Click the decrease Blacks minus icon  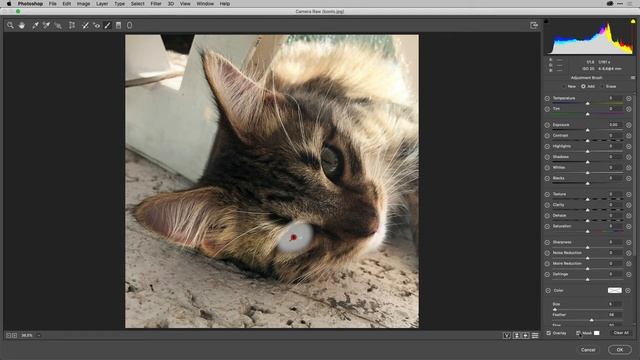[547, 178]
